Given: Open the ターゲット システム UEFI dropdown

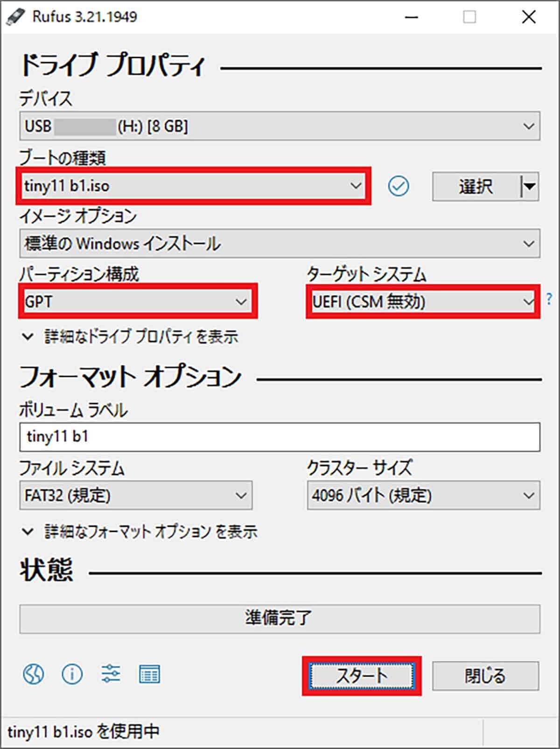Looking at the screenshot, I should point(423,301).
